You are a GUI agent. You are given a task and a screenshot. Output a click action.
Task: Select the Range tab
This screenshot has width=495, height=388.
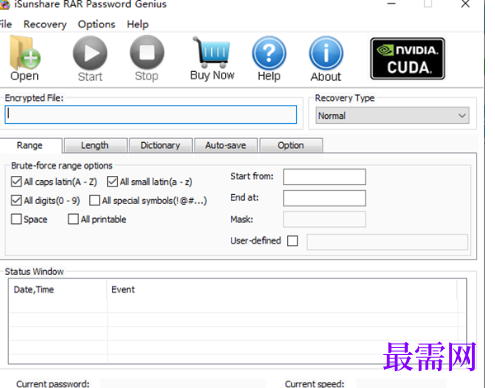[30, 145]
